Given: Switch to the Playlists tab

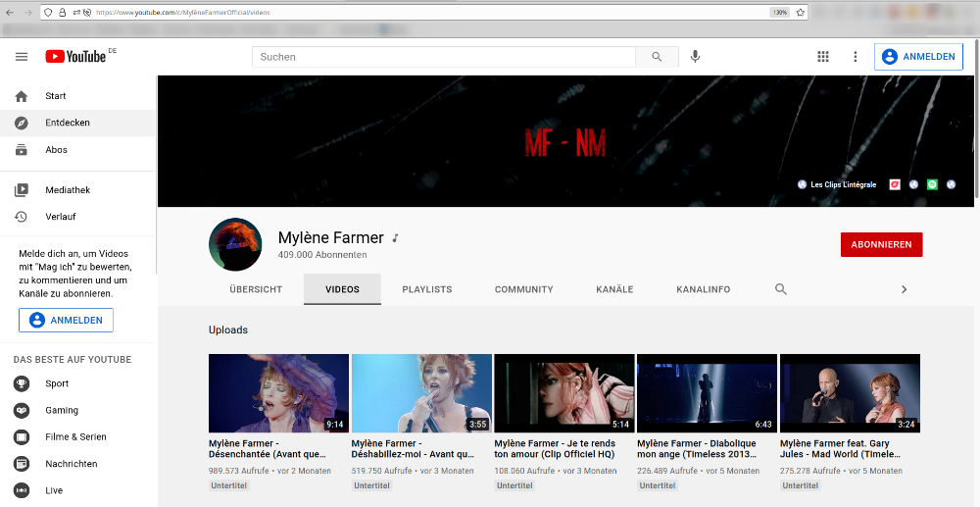Looking at the screenshot, I should click(426, 289).
